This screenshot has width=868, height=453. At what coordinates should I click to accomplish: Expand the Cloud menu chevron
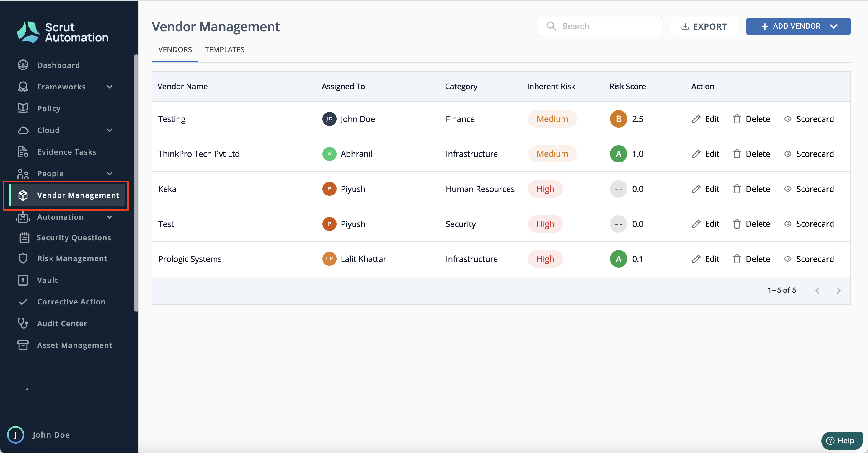coord(110,130)
